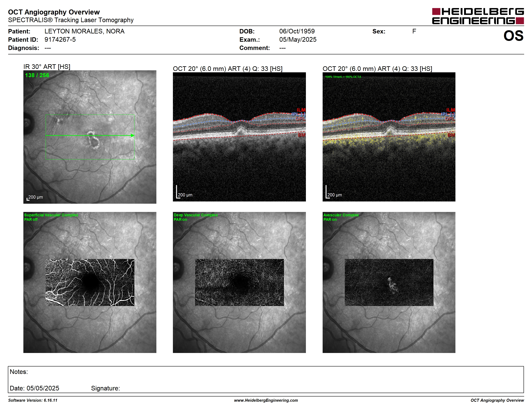The width and height of the screenshot is (532, 411).
Task: Open the Superficial Vascular Complex en-face image
Action: tap(90, 282)
